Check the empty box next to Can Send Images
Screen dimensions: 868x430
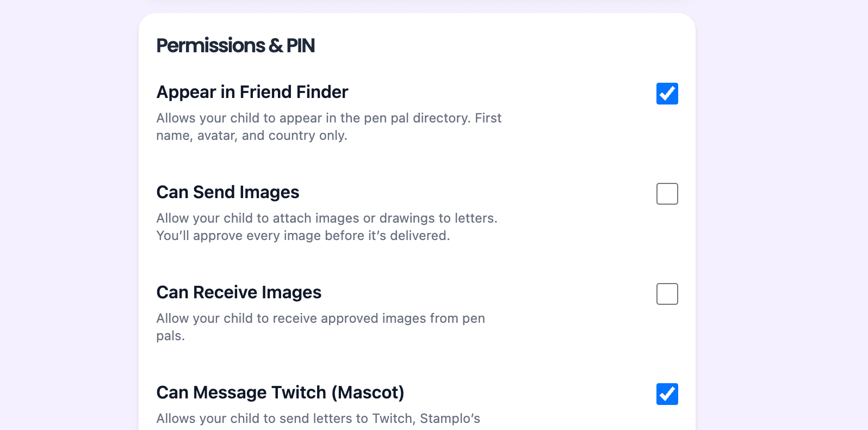click(x=667, y=194)
